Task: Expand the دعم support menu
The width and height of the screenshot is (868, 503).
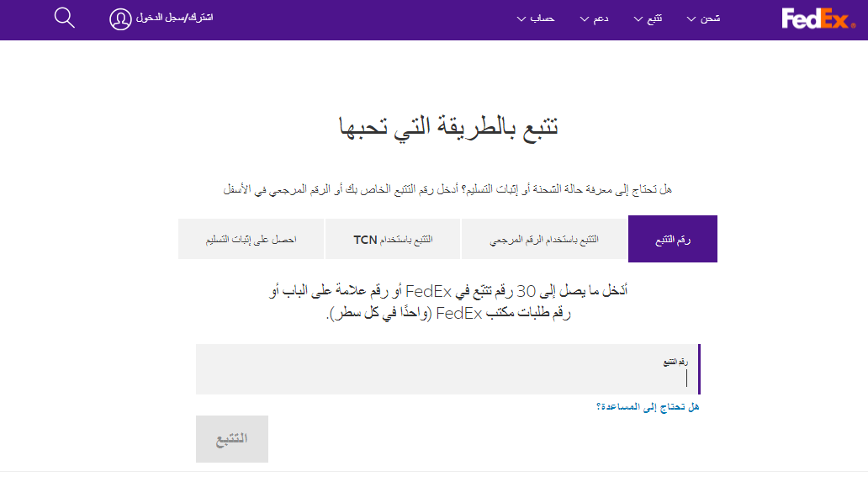Action: point(594,19)
